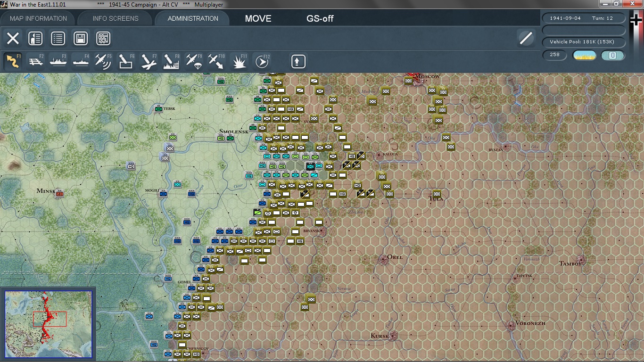Select the red SEC unit at Minsk
This screenshot has height=362, width=644.
point(59,193)
